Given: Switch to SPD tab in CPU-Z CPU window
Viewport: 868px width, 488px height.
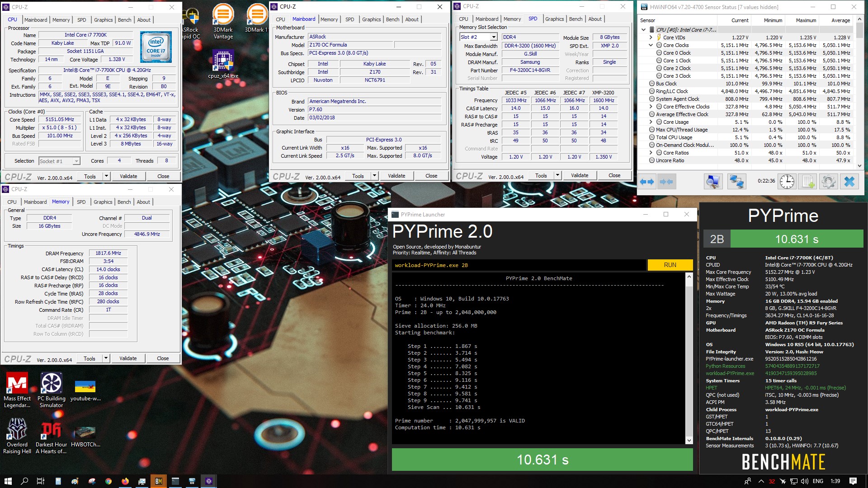Looking at the screenshot, I should [82, 20].
